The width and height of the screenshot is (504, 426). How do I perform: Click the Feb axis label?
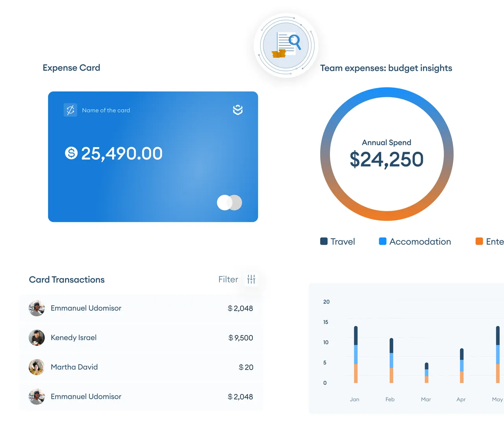[x=390, y=400]
